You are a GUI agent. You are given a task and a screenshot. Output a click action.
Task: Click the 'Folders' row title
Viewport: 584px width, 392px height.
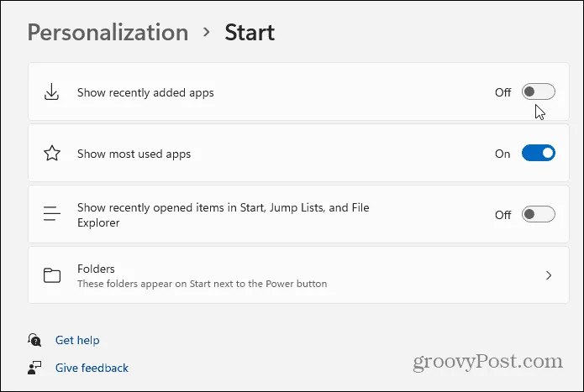[x=96, y=269]
